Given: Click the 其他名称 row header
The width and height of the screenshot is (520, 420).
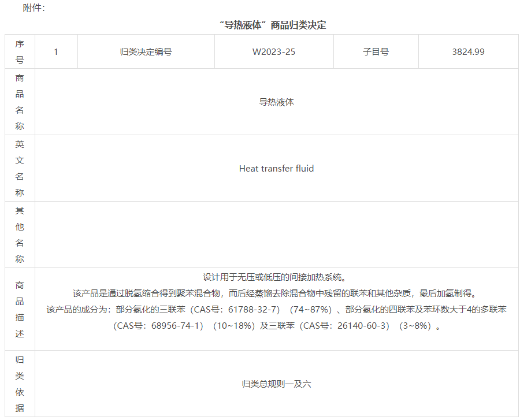Looking at the screenshot, I should tap(20, 235).
